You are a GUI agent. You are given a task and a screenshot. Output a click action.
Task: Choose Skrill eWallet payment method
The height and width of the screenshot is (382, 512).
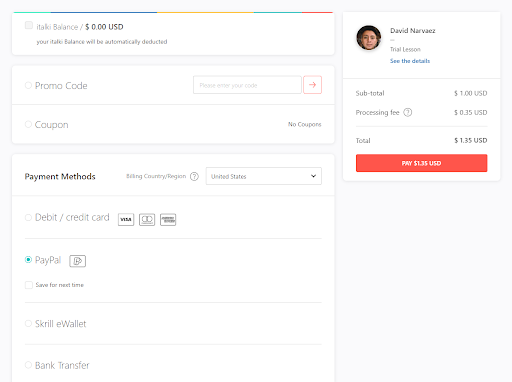click(x=28, y=323)
